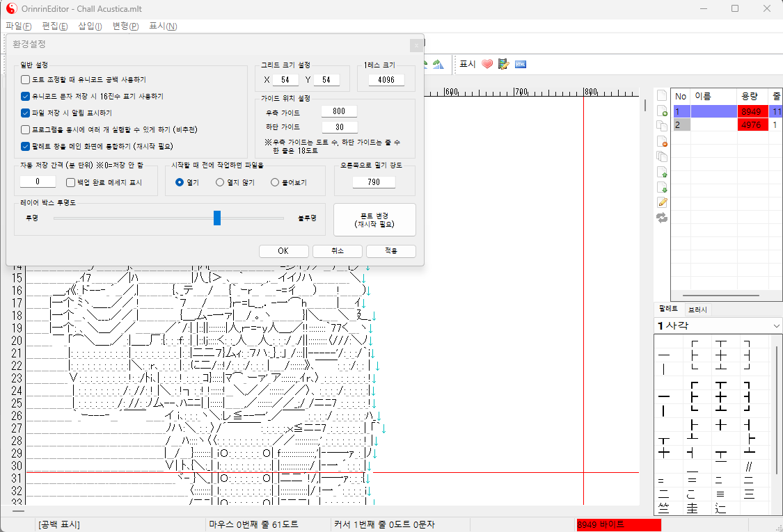Click the 우측 가이드 input field

tap(339, 111)
